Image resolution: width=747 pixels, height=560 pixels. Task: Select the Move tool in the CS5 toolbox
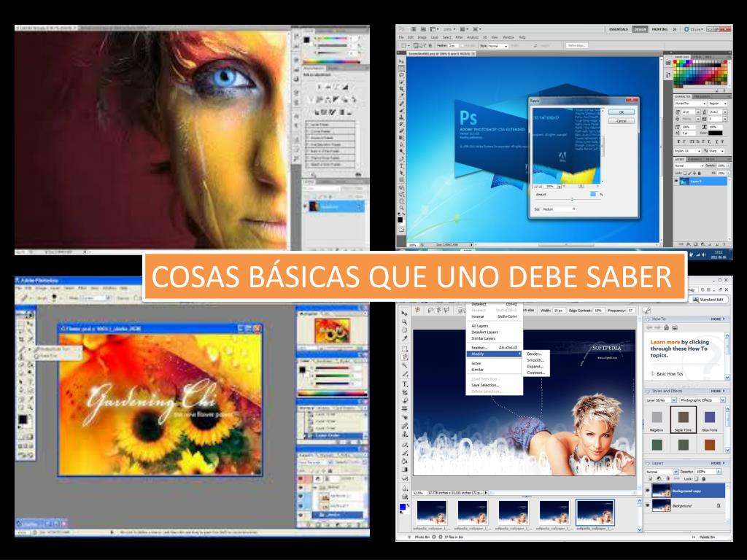coord(402,62)
